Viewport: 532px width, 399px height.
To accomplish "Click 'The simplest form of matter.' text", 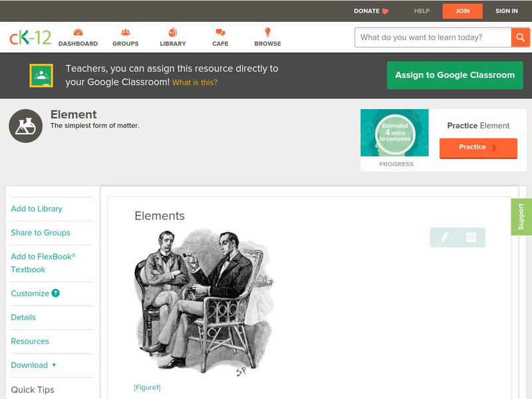I will pyautogui.click(x=94, y=126).
